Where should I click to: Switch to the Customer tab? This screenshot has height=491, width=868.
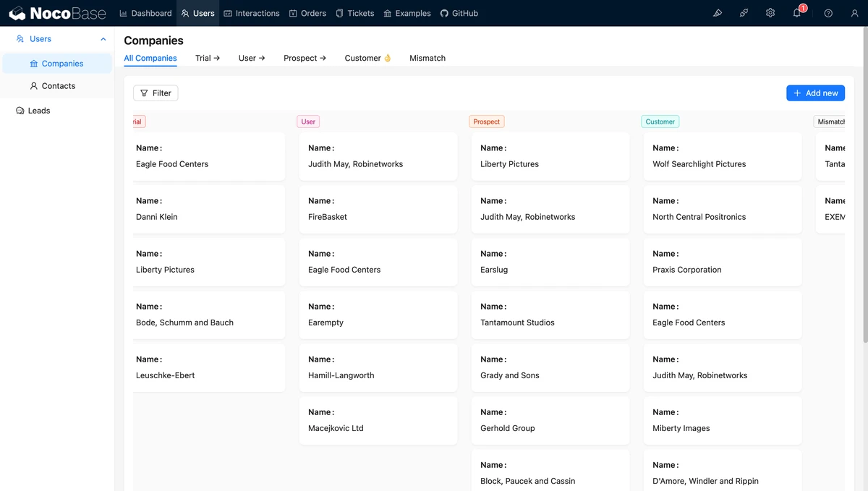point(367,58)
